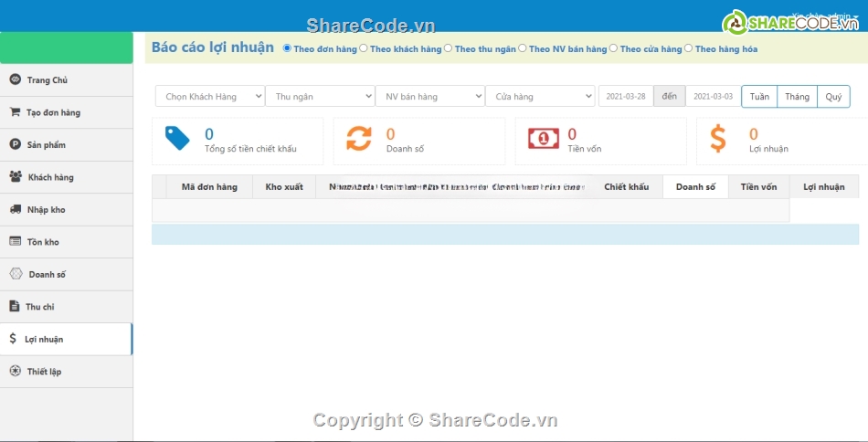Open Tạo đơn hàng menu item
The width and height of the screenshot is (868, 442).
pyautogui.click(x=66, y=112)
